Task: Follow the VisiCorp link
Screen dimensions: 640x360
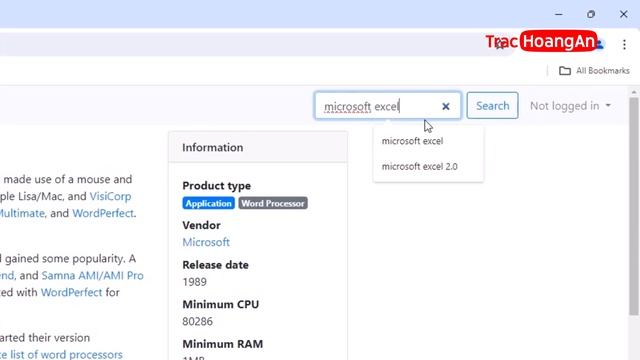Action: tap(110, 196)
